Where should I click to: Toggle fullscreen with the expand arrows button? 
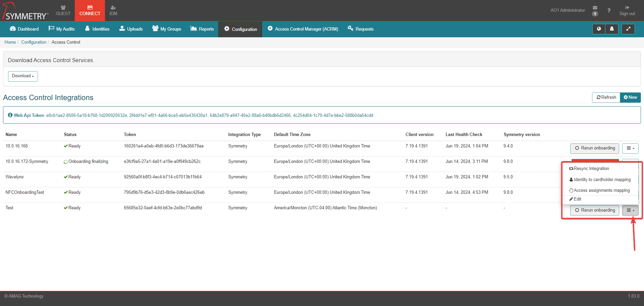coord(628,29)
